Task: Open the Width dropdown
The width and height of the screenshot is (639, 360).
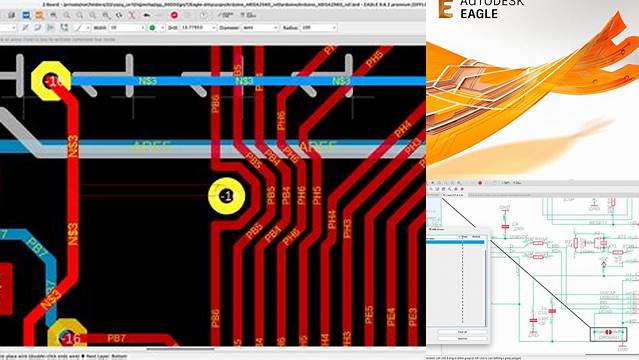Action: pyautogui.click(x=127, y=28)
